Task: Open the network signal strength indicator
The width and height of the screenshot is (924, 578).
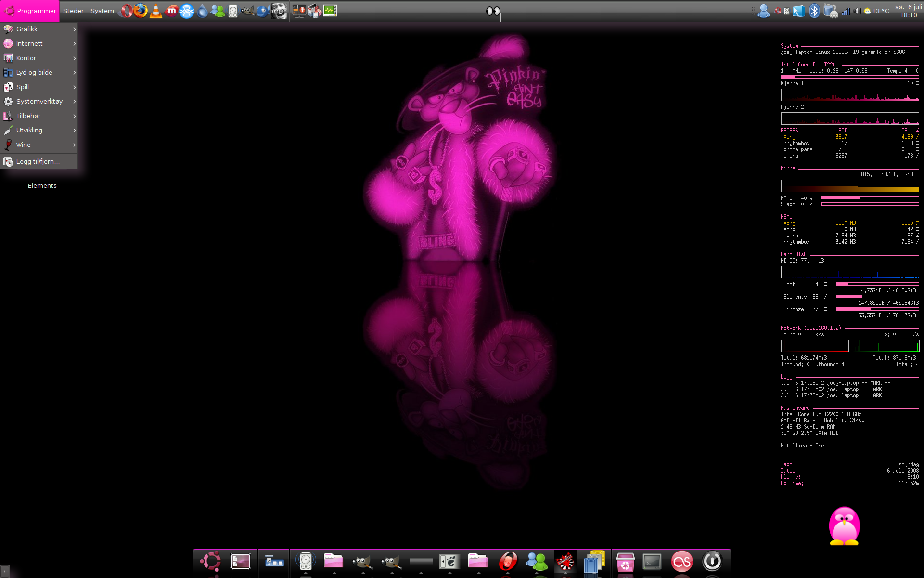Action: click(x=846, y=11)
